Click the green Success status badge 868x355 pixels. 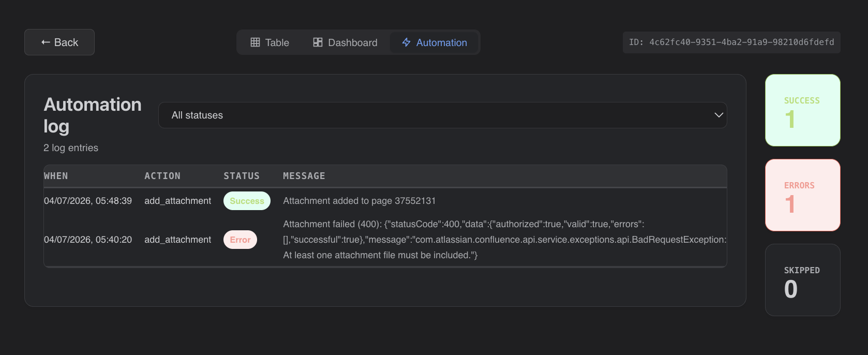tap(247, 201)
